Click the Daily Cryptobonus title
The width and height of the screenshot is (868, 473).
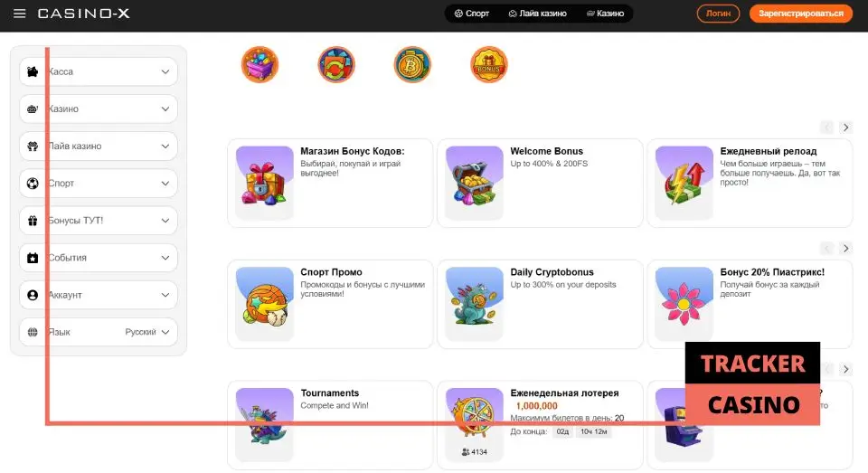(552, 272)
